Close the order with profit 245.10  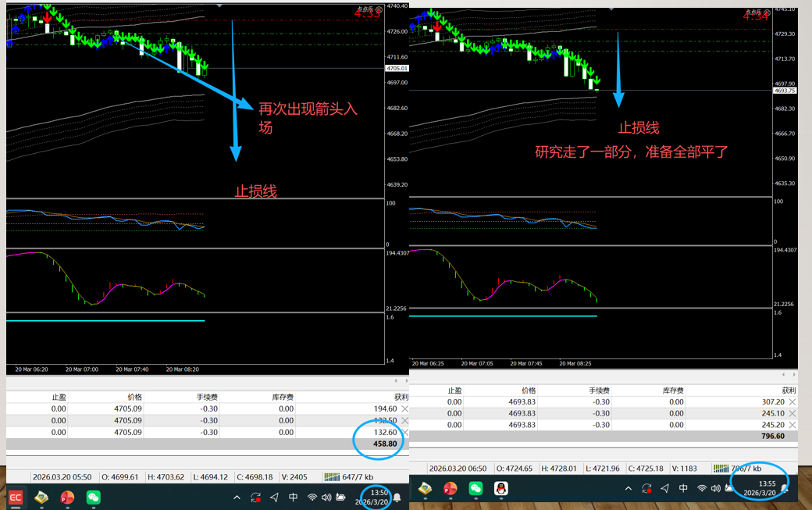(792, 413)
